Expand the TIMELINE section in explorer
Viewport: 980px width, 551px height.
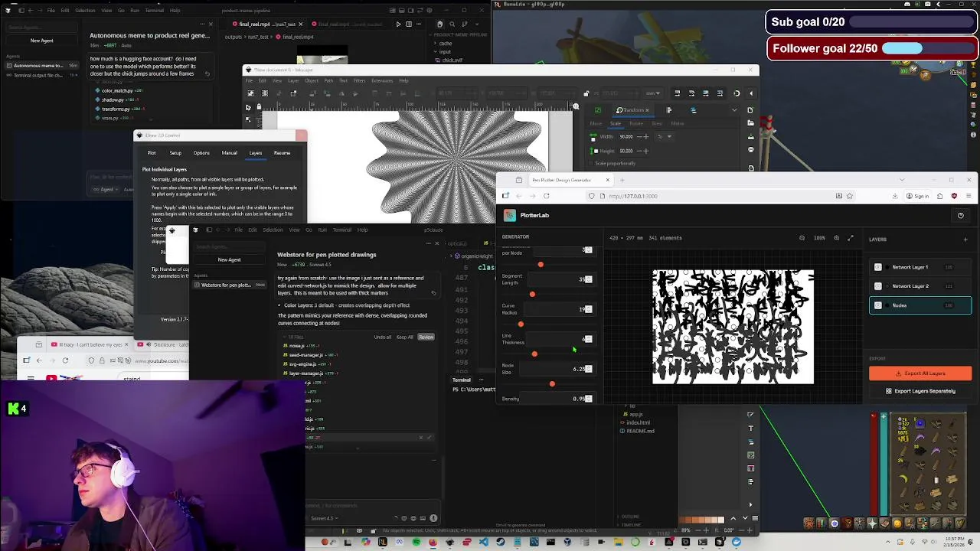click(630, 524)
